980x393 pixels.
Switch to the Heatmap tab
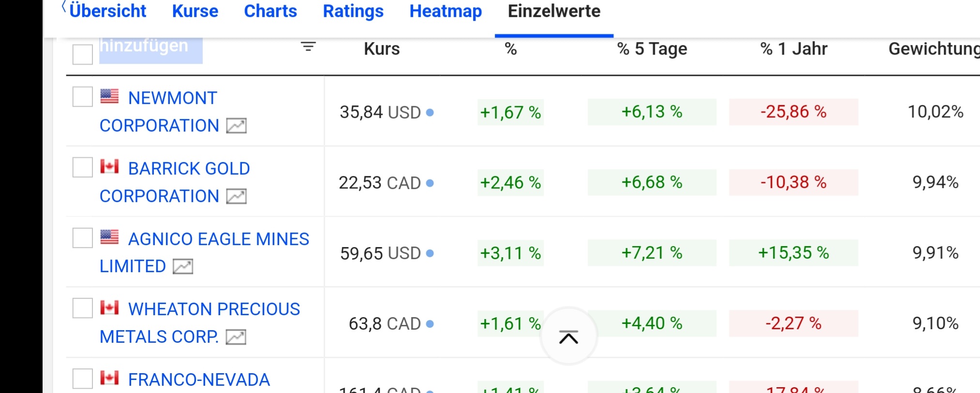click(x=445, y=11)
